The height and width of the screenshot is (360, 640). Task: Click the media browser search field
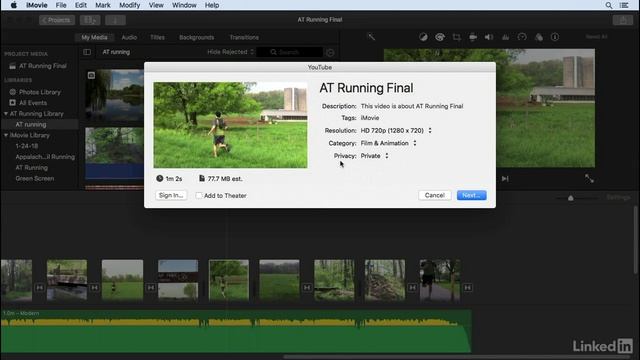point(289,52)
